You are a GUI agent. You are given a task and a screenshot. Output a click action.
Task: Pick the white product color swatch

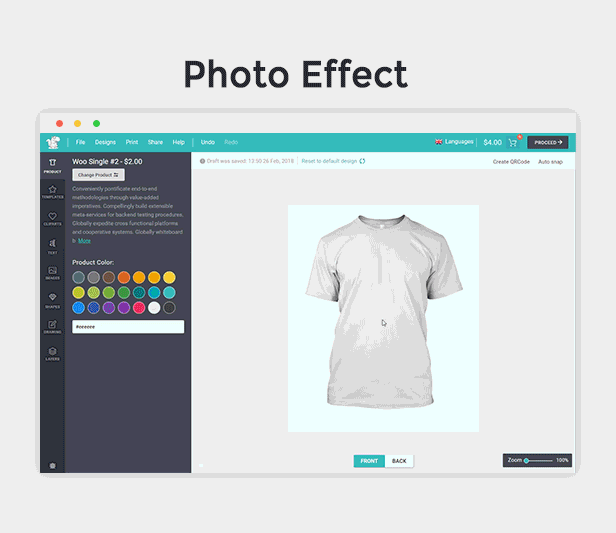(x=154, y=308)
